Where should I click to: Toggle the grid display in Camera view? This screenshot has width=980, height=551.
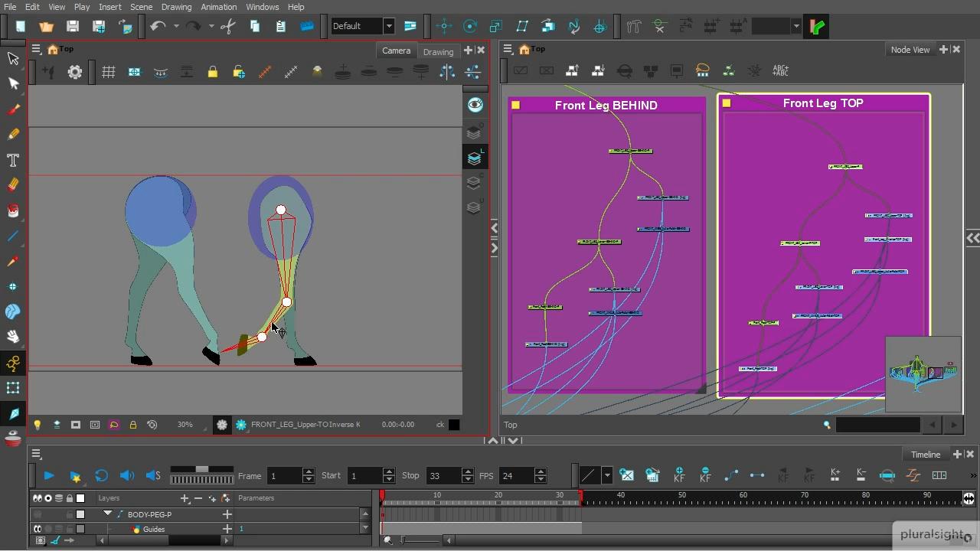coord(109,72)
